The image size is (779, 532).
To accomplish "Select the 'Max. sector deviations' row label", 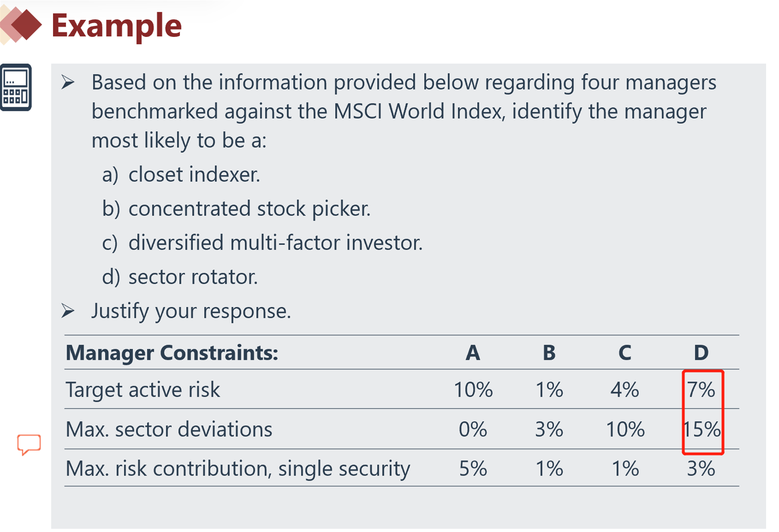I will [x=169, y=429].
